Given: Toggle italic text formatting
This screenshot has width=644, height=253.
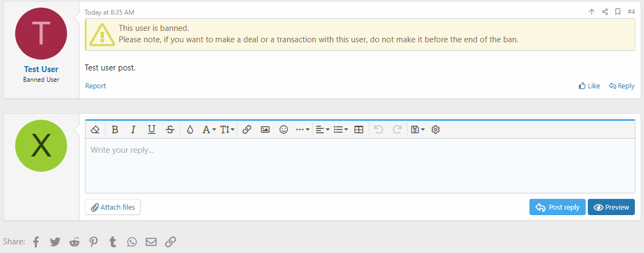Looking at the screenshot, I should [133, 129].
